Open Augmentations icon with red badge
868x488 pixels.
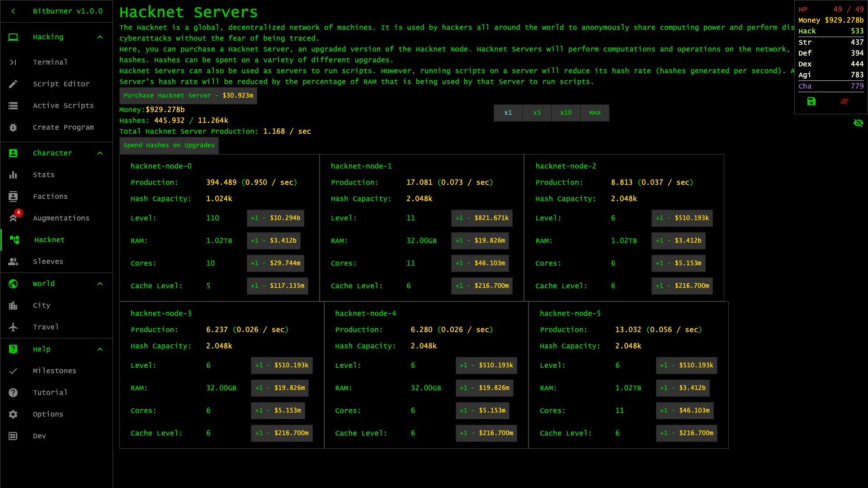pyautogui.click(x=14, y=218)
